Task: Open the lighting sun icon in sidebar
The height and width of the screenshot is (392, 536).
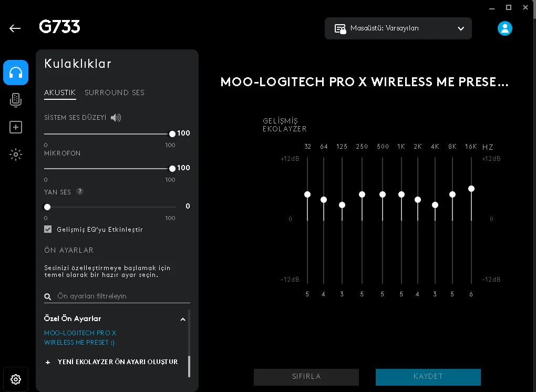Action: pos(16,154)
